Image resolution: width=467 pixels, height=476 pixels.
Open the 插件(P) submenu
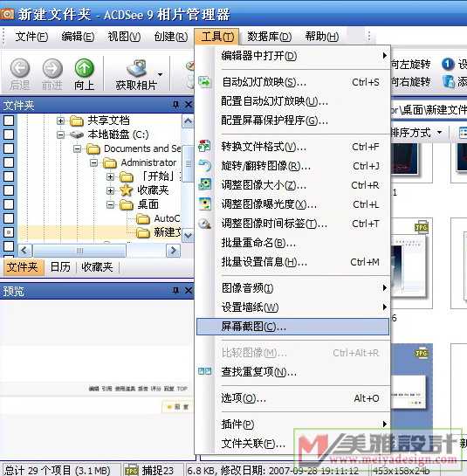point(292,424)
